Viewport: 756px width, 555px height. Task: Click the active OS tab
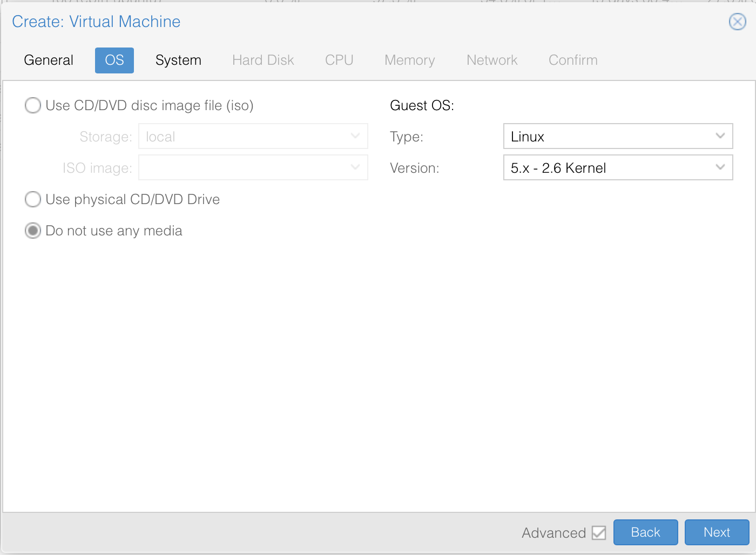pyautogui.click(x=114, y=60)
